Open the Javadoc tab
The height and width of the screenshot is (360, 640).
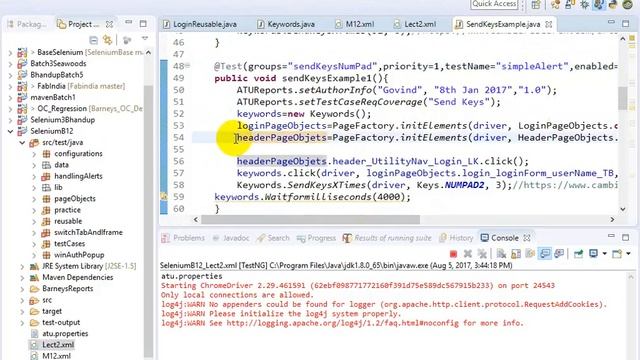(231, 238)
